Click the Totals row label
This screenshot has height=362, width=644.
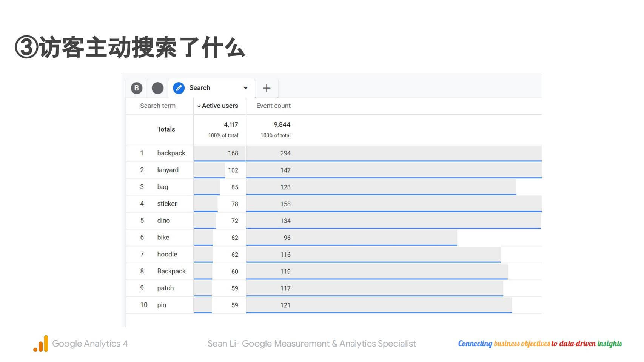pos(166,129)
